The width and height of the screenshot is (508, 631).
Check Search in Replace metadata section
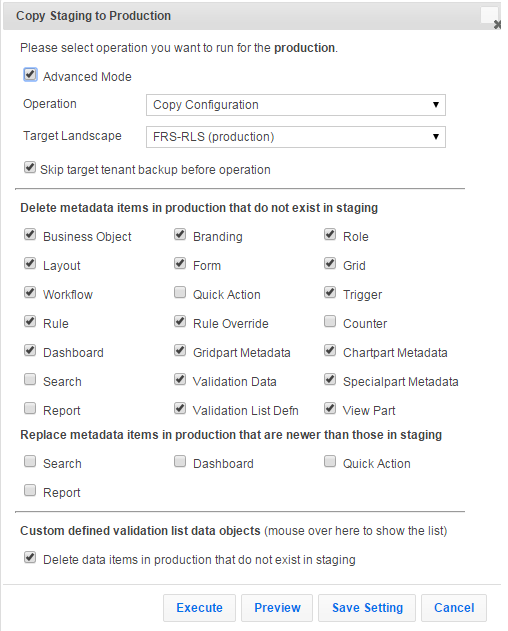[x=30, y=461]
